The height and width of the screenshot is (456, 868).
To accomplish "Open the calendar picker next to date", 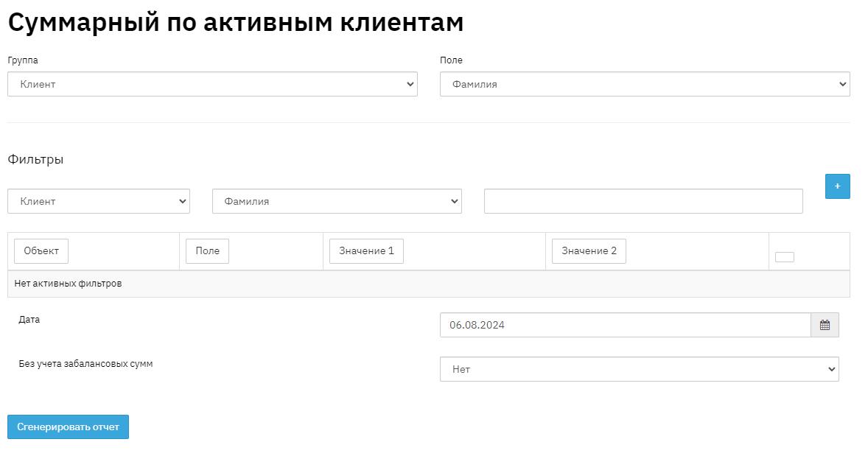I will pos(825,325).
